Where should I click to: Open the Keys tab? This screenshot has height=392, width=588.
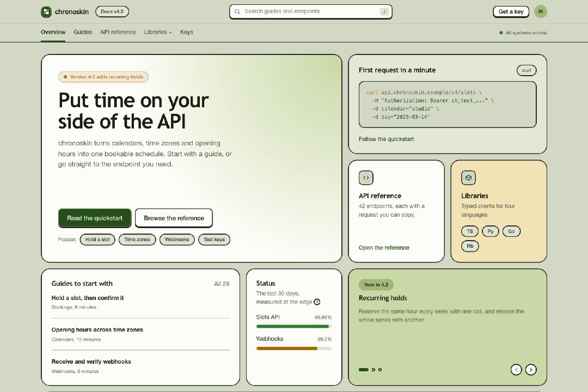point(186,32)
